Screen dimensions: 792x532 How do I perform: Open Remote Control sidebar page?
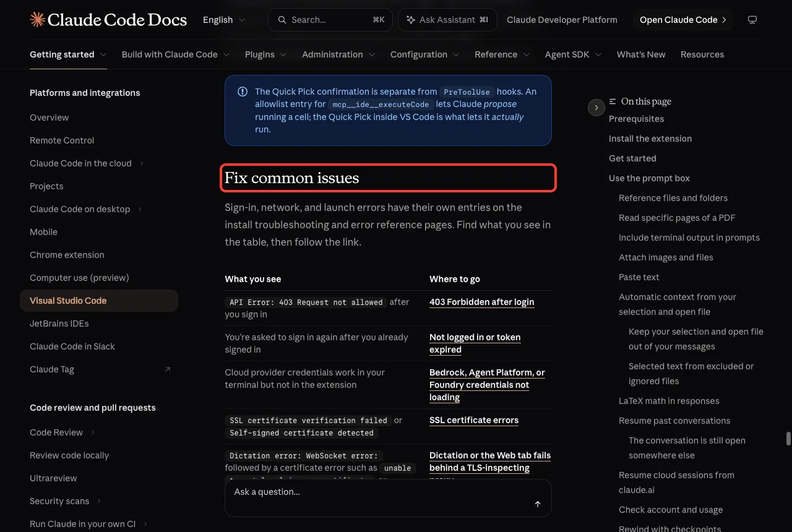(x=62, y=140)
